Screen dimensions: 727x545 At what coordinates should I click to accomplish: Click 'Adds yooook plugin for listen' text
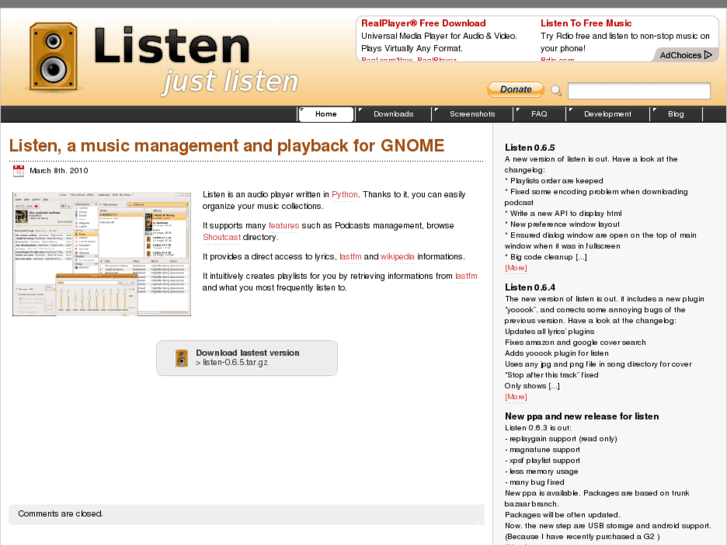pyautogui.click(x=556, y=353)
